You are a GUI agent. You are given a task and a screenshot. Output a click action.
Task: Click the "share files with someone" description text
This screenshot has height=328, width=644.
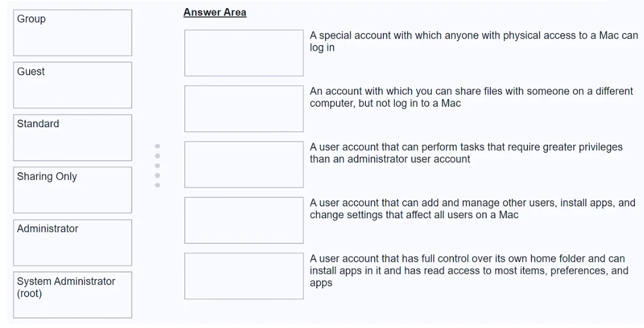471,97
